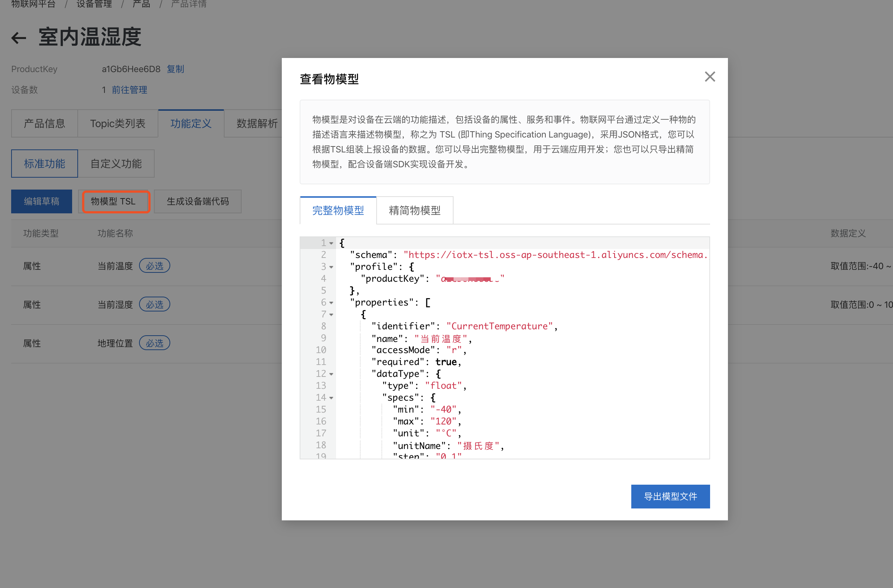The width and height of the screenshot is (893, 588).
Task: Close the 查看物模型 dialog
Action: (709, 77)
